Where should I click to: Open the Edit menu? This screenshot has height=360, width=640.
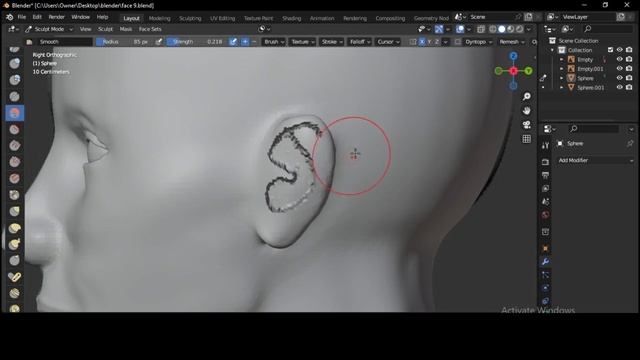click(x=37, y=17)
